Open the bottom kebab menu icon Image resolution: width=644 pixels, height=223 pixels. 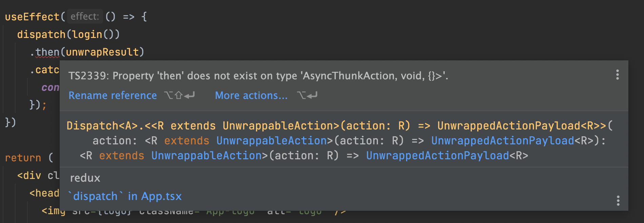click(x=618, y=201)
